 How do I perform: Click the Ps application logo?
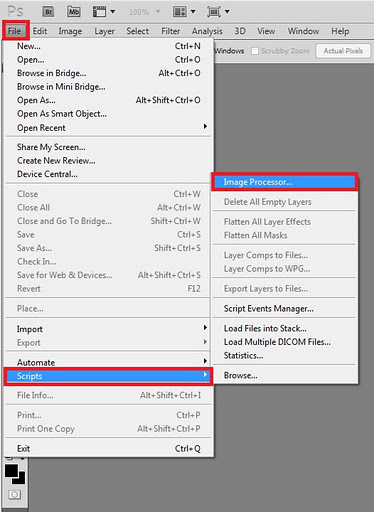[15, 11]
